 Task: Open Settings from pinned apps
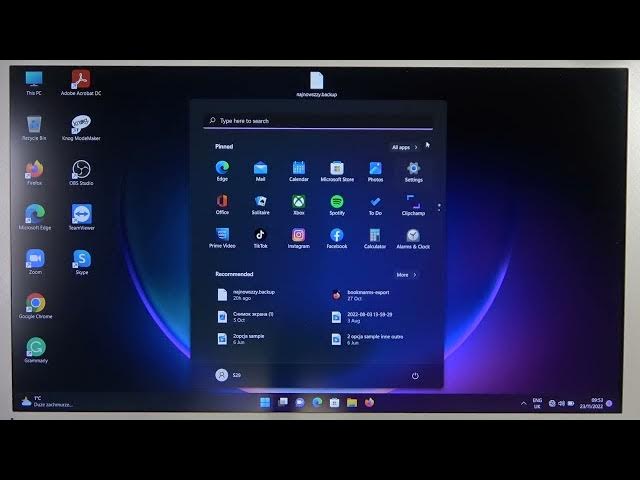[413, 171]
